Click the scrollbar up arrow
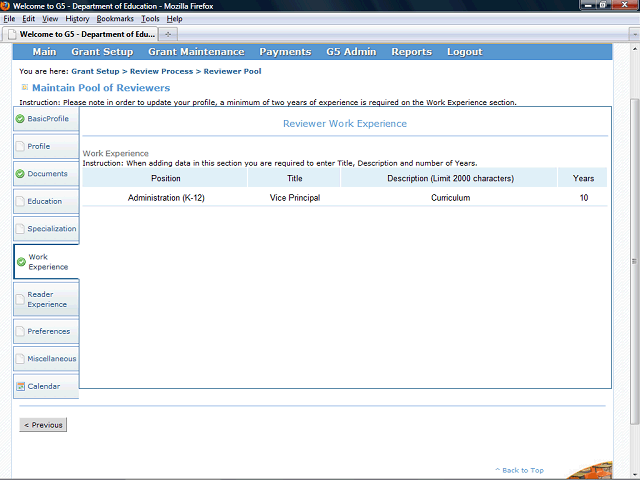 tap(634, 49)
